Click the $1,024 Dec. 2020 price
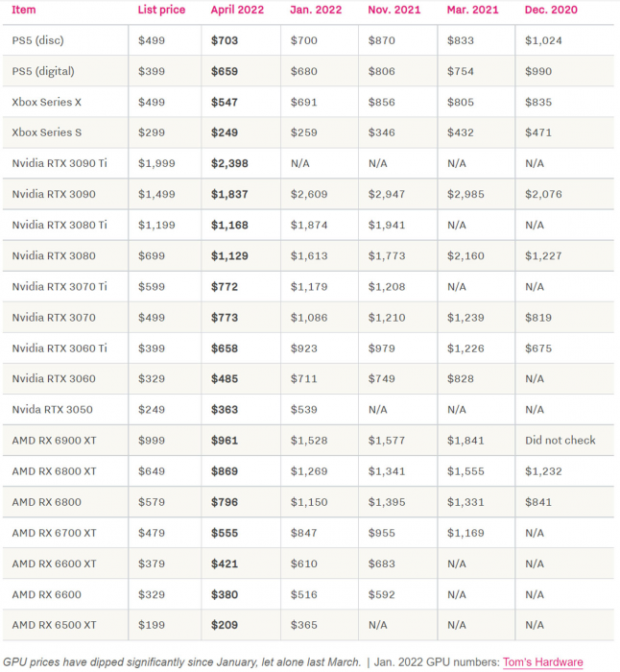Image resolution: width=620 pixels, height=672 pixels. pyautogui.click(x=544, y=40)
